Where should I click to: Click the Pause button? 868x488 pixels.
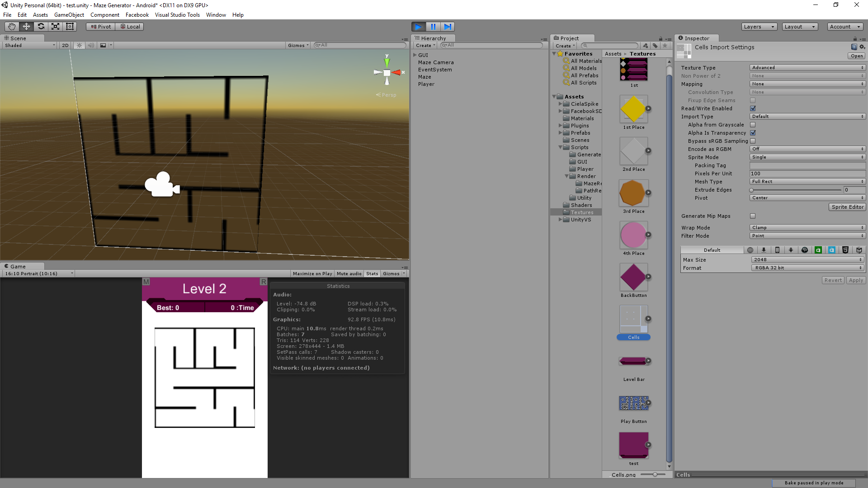[x=433, y=27]
